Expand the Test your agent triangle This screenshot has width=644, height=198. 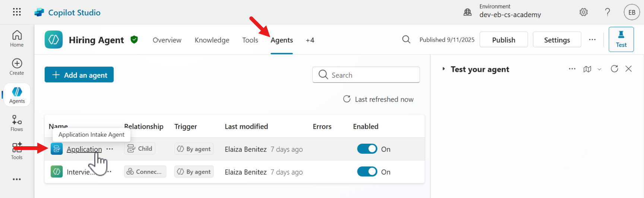pos(443,69)
